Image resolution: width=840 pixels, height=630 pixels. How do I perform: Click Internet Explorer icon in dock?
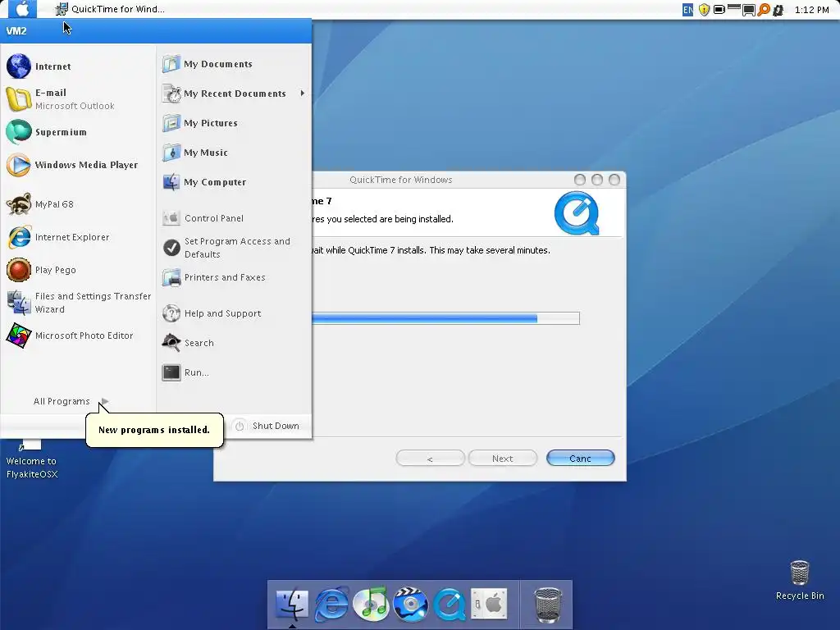[331, 605]
